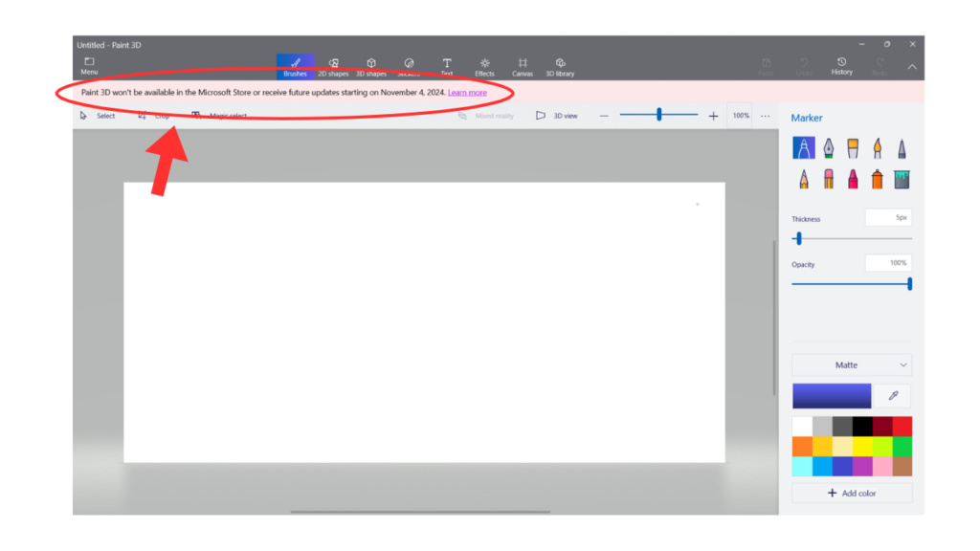
Task: Switch to the Eraser tool
Action: coord(828,179)
